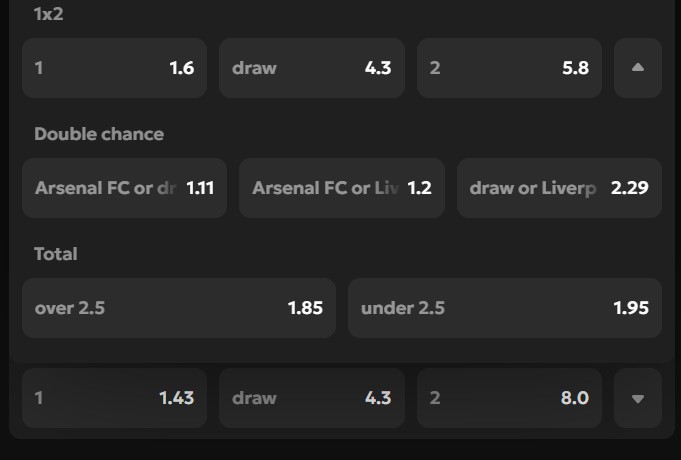Image resolution: width=681 pixels, height=460 pixels.
Task: Click the 1.85 odds value
Action: (305, 308)
